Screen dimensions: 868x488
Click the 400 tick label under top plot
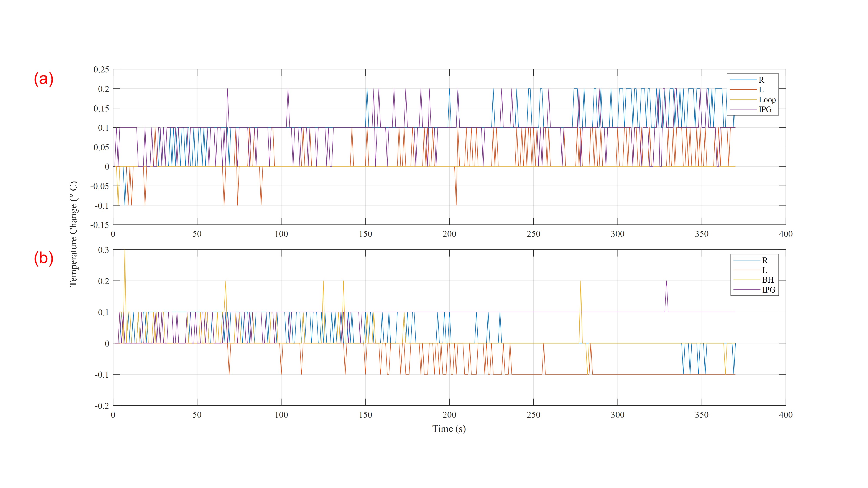coord(786,234)
